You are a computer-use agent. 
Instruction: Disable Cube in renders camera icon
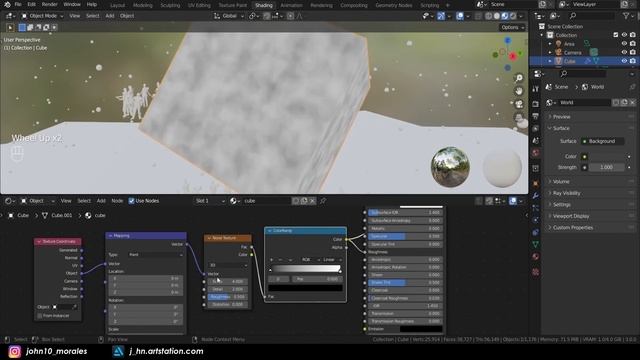pos(632,61)
